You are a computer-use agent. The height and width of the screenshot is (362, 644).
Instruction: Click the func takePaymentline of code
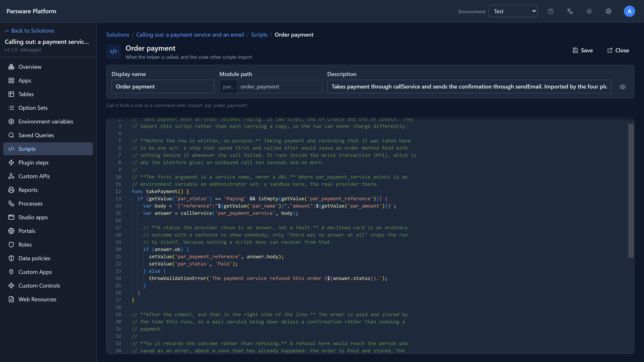coord(160,191)
